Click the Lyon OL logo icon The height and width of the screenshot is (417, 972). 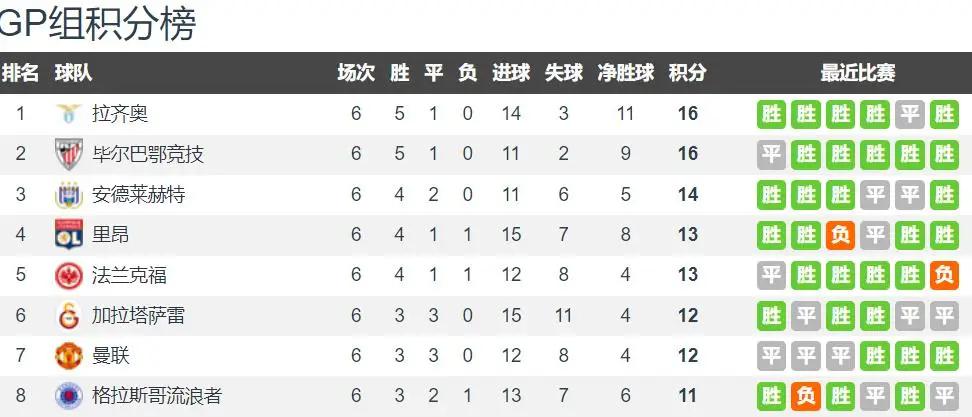click(x=68, y=234)
